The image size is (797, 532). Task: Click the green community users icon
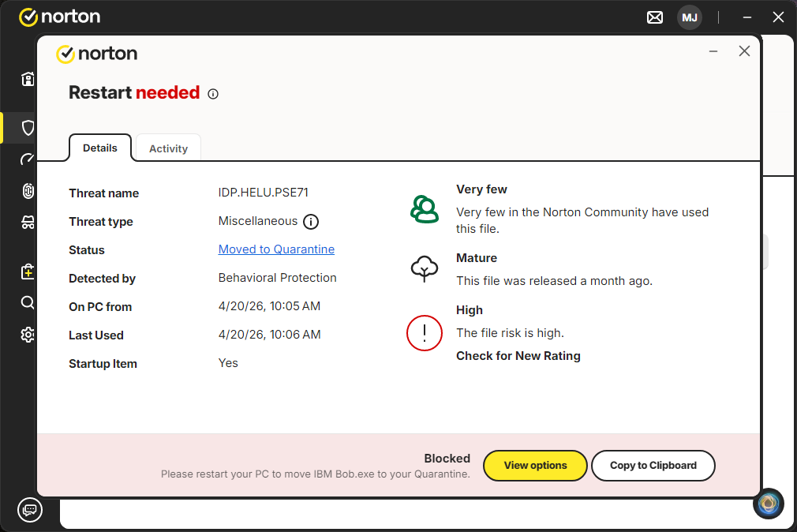click(425, 209)
